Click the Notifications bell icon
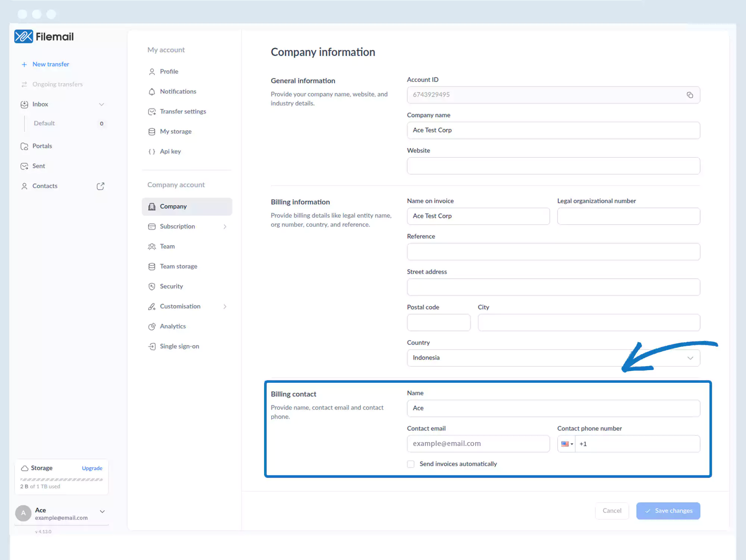Image resolution: width=746 pixels, height=560 pixels. click(152, 92)
